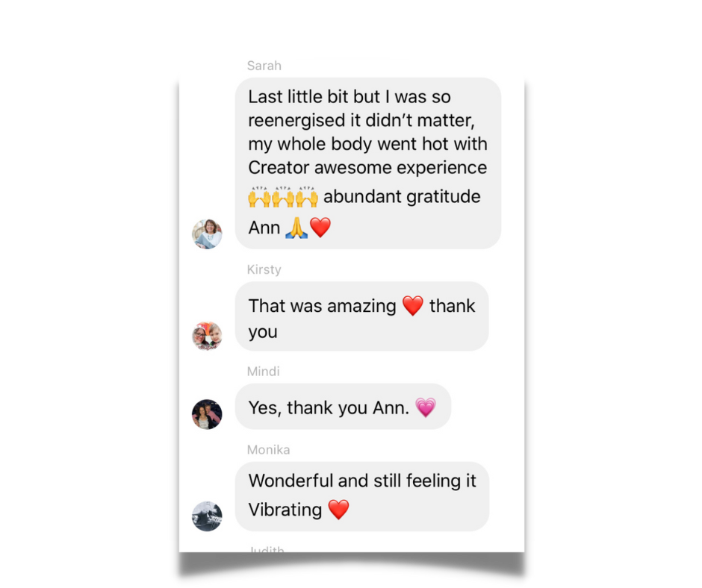Click the partially visible Judith name

267,548
